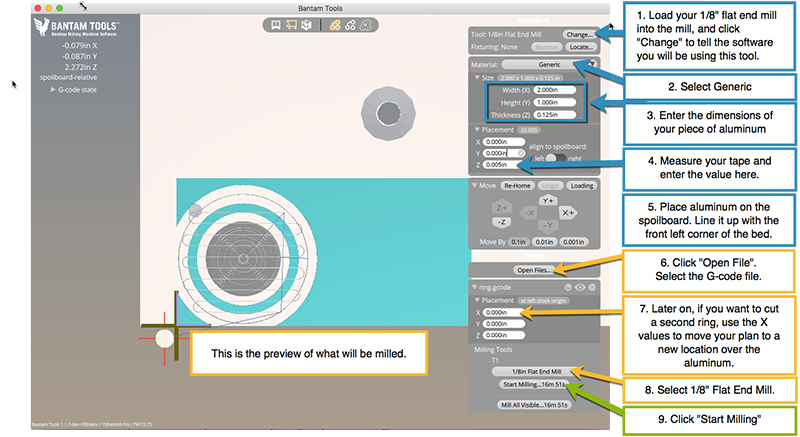Open the Material Generic dropdown
The width and height of the screenshot is (800, 437).
coord(549,64)
